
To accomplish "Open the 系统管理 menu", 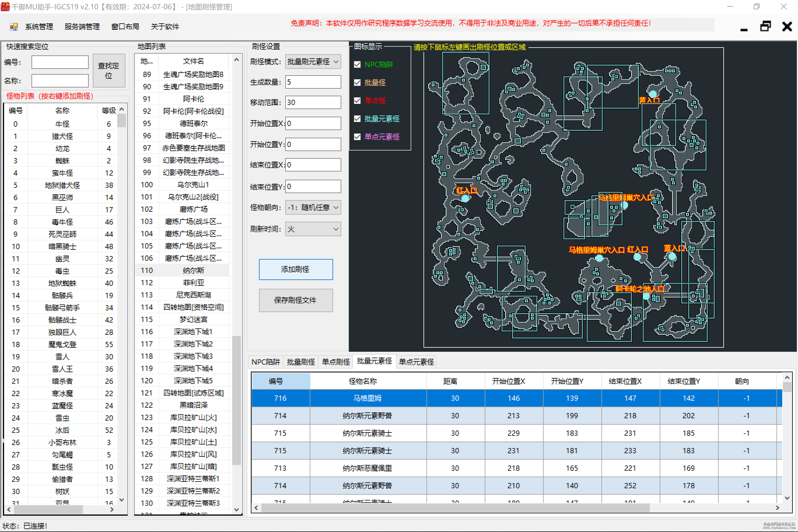I will (39, 27).
